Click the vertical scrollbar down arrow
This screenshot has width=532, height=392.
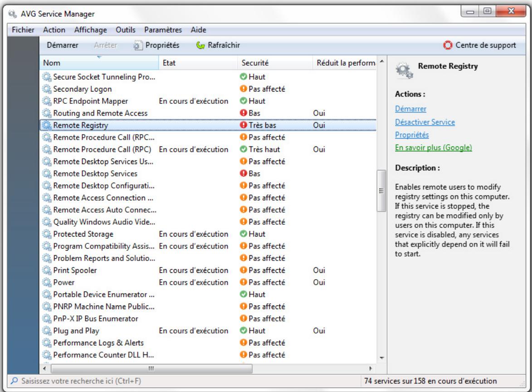click(382, 358)
